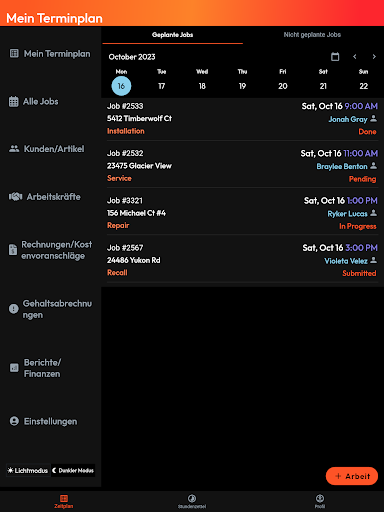Open Mein Terminplan sidebar icon
The width and height of the screenshot is (384, 512).
point(14,53)
